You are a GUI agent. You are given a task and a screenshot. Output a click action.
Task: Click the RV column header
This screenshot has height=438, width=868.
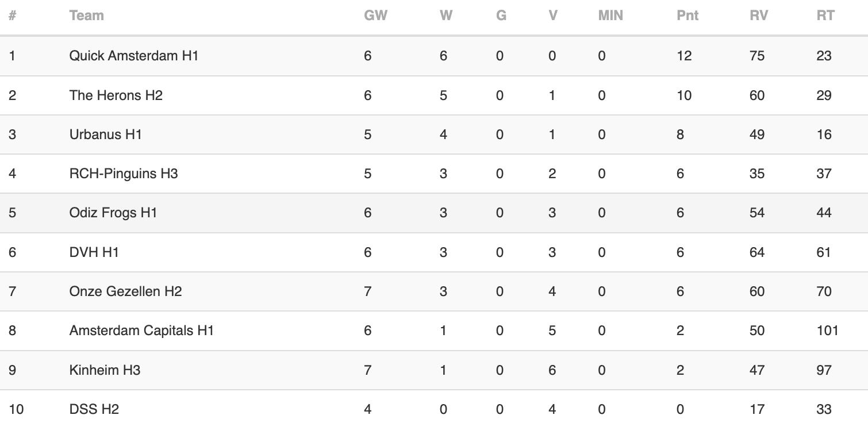point(759,16)
